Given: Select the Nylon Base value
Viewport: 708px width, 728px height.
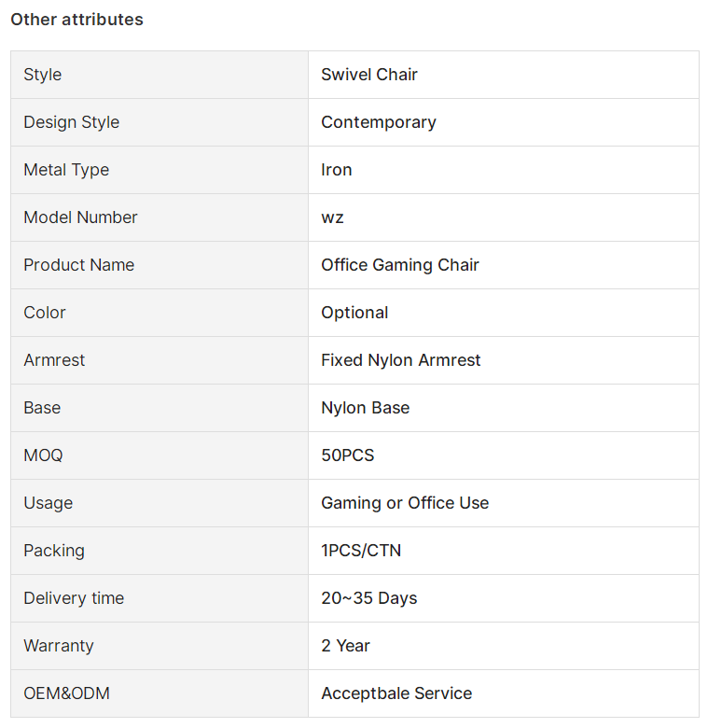Looking at the screenshot, I should pyautogui.click(x=365, y=408).
